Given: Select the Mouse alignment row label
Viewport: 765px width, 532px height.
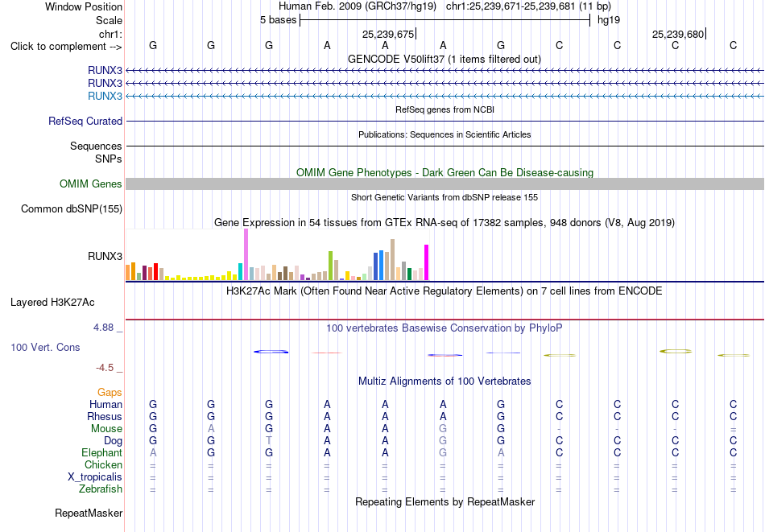Looking at the screenshot, I should click(106, 429).
